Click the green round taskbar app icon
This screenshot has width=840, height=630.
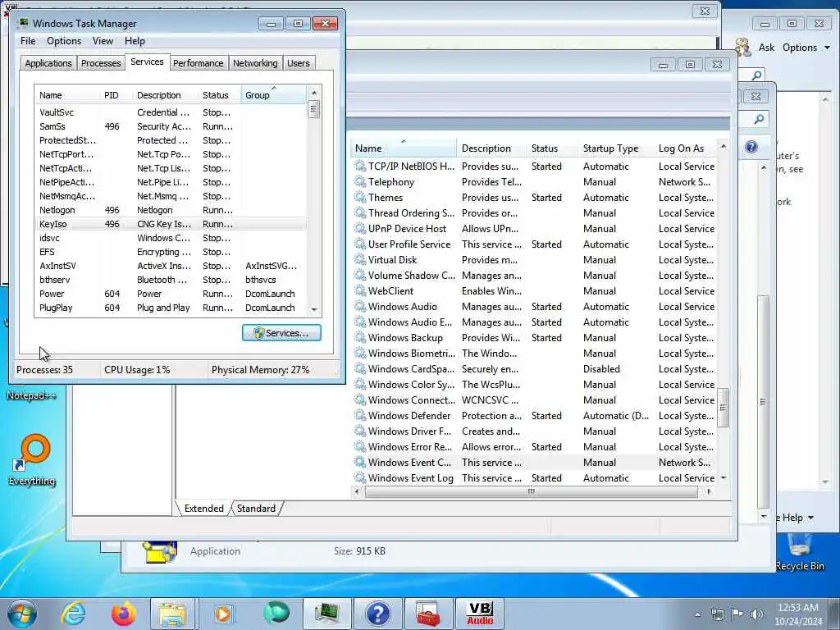click(276, 614)
